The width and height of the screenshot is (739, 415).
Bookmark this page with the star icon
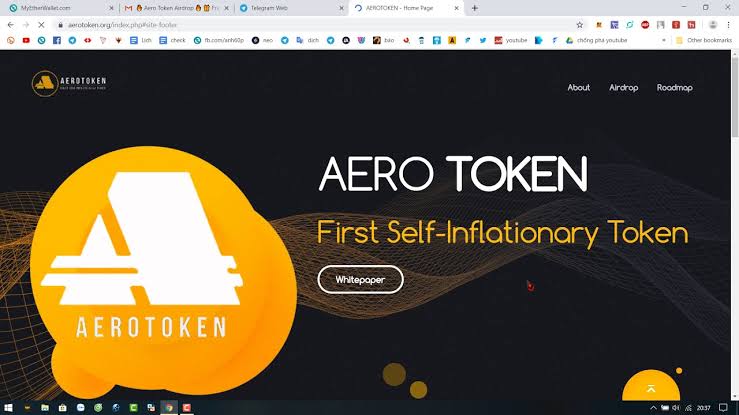(x=579, y=25)
